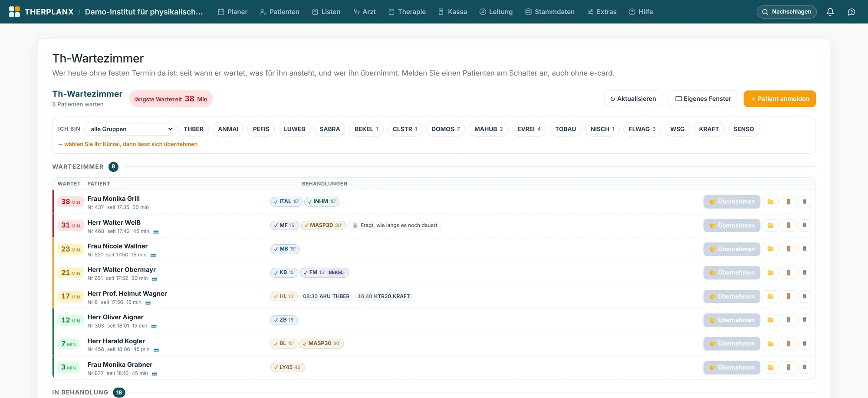Click door icon in Helmut Wagner's row
Viewport: 868px width, 398px height.
pos(788,296)
